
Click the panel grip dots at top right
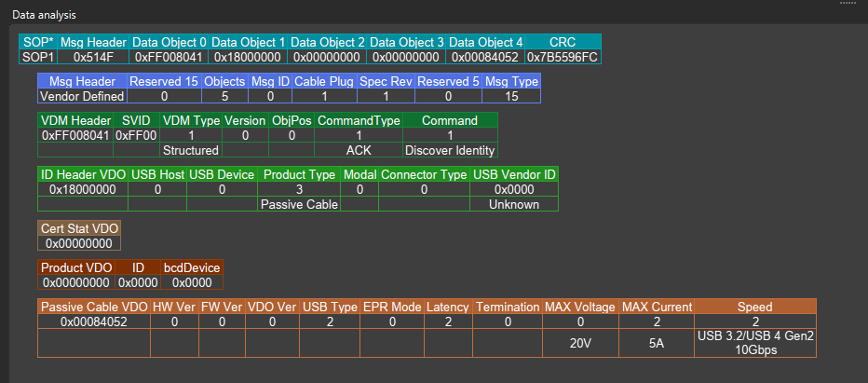(847, 3)
